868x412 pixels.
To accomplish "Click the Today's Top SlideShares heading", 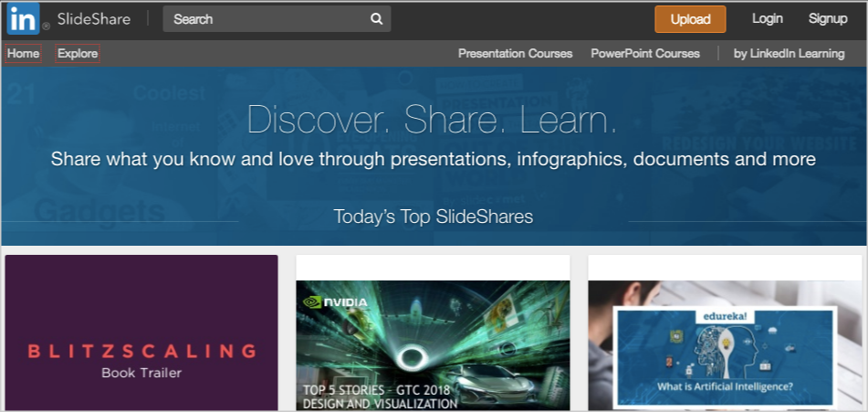I will click(x=434, y=217).
